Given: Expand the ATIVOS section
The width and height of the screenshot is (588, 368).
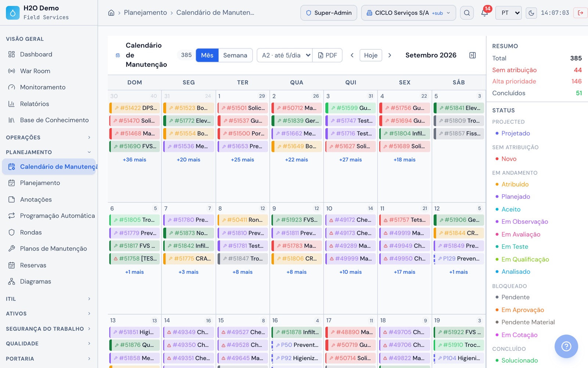Looking at the screenshot, I should pyautogui.click(x=49, y=314).
